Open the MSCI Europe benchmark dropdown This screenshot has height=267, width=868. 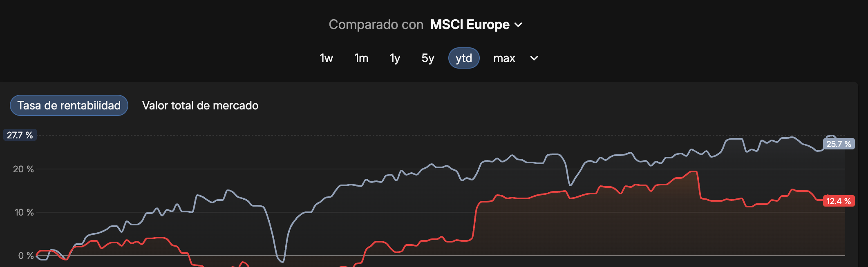click(x=470, y=24)
